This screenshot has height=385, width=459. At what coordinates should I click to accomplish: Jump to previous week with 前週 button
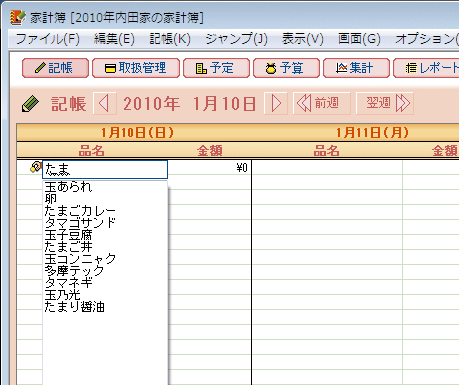[x=321, y=103]
